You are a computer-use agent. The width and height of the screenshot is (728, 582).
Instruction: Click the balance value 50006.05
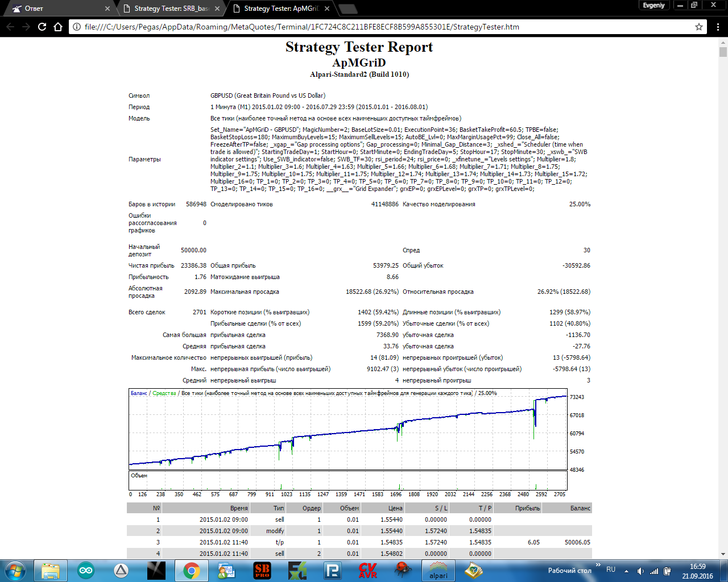577,542
